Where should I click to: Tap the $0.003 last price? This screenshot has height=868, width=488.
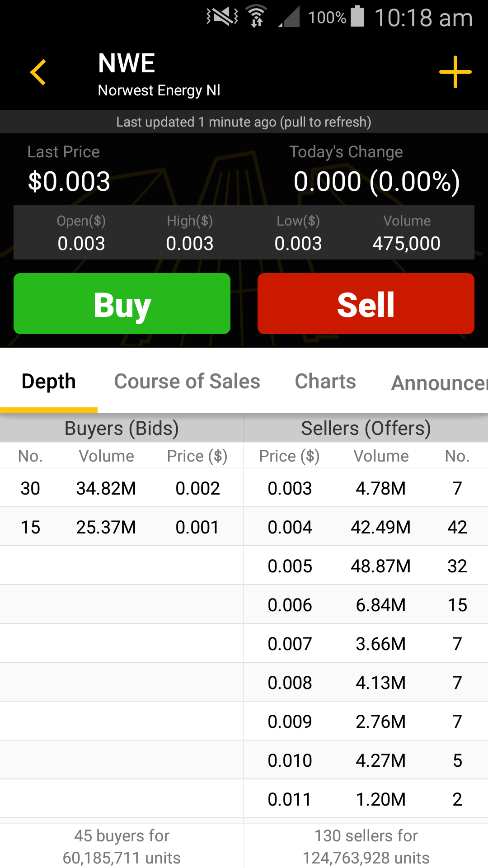pyautogui.click(x=69, y=182)
